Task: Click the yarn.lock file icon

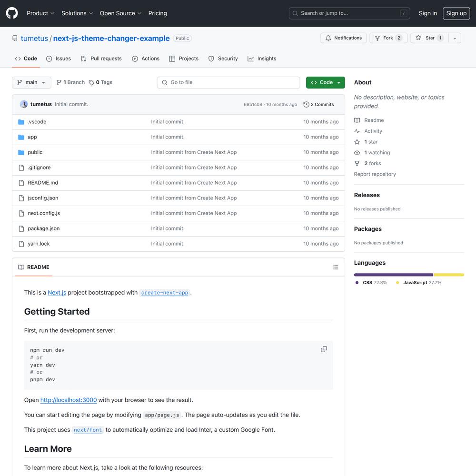Action: (x=21, y=244)
